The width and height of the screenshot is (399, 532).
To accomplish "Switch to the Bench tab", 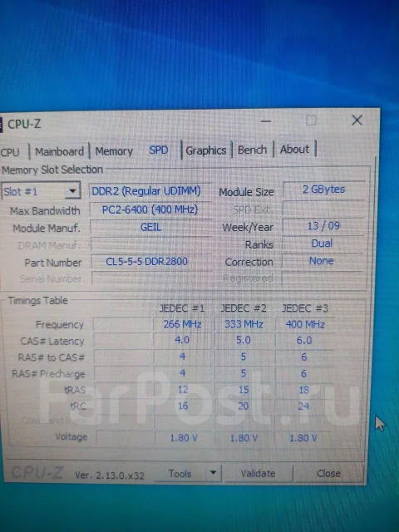I will click(252, 150).
